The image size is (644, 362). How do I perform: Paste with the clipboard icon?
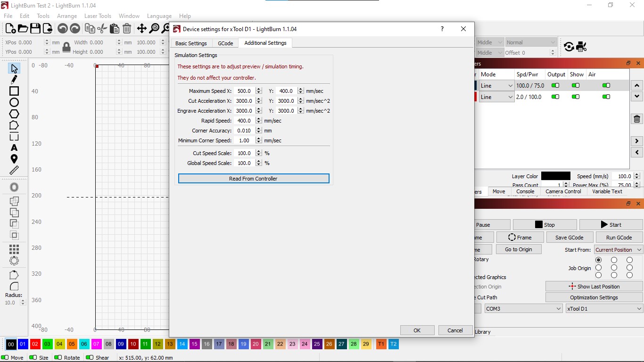point(114,29)
